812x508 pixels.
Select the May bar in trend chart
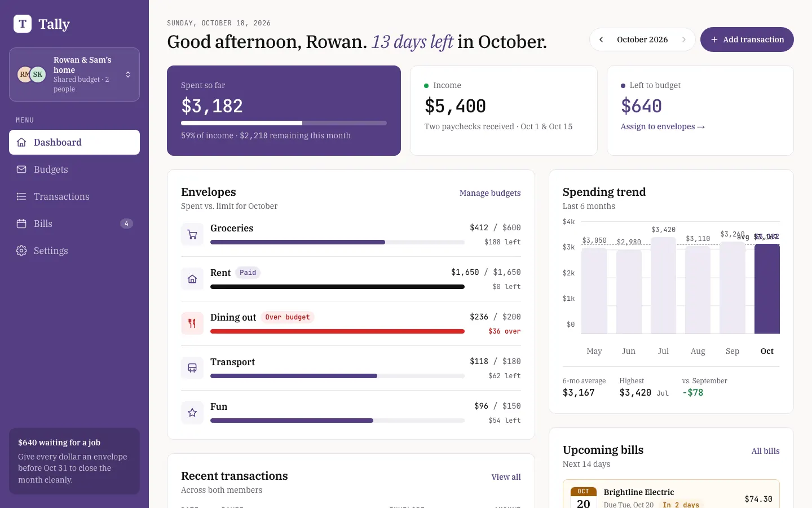pyautogui.click(x=594, y=291)
